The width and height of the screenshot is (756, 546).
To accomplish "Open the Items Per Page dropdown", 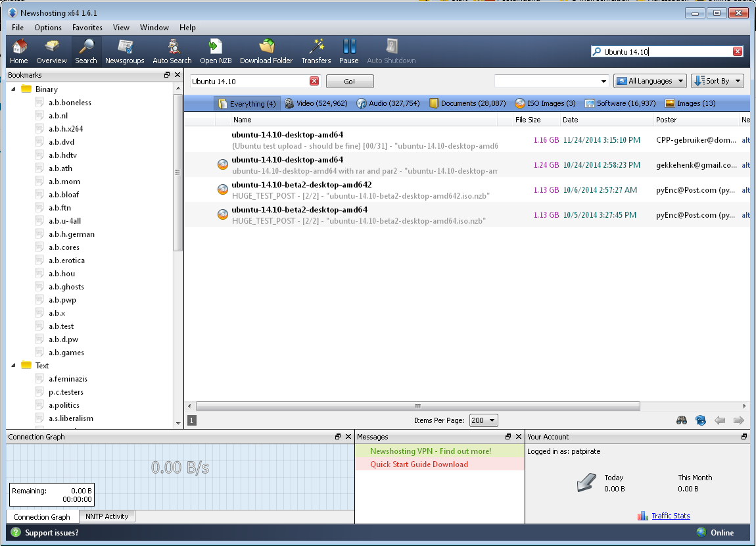I will [484, 420].
